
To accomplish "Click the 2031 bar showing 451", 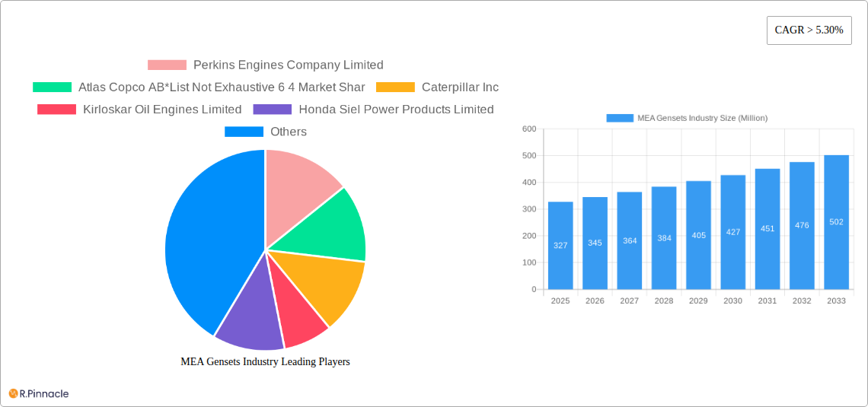I will point(767,229).
